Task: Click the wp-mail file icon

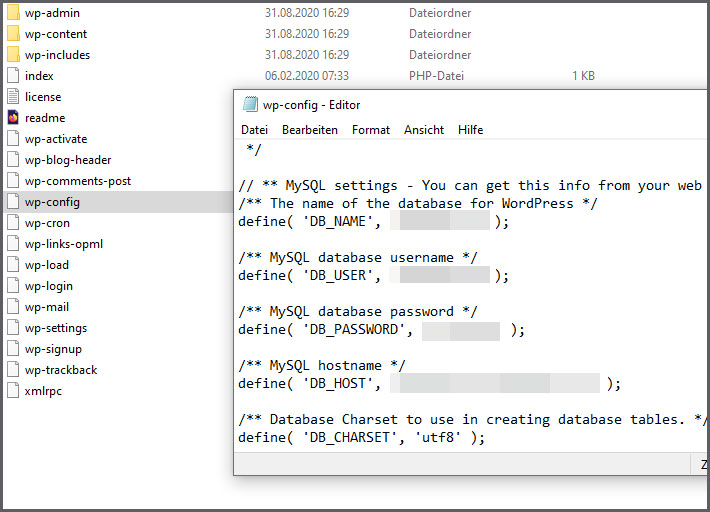Action: [14, 307]
